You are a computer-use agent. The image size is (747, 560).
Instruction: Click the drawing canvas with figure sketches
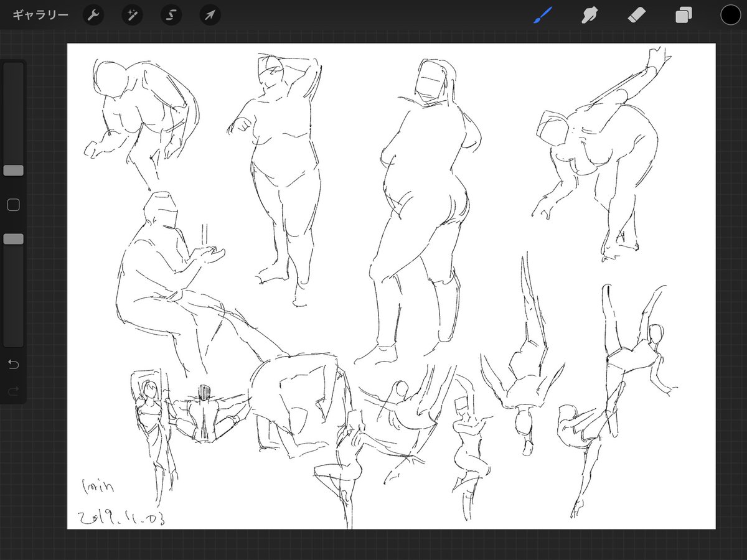[x=392, y=286]
